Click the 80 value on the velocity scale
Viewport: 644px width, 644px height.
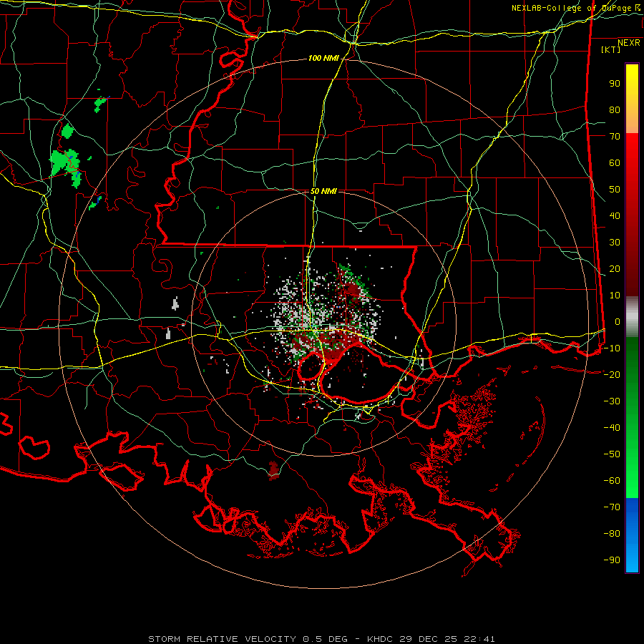point(615,109)
